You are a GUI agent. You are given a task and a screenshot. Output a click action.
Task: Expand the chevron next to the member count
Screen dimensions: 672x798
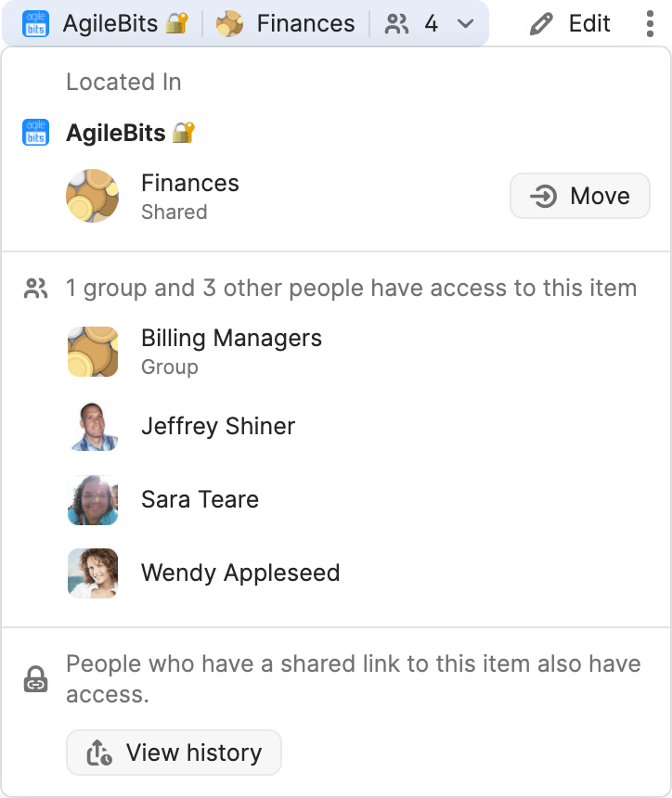click(x=465, y=23)
